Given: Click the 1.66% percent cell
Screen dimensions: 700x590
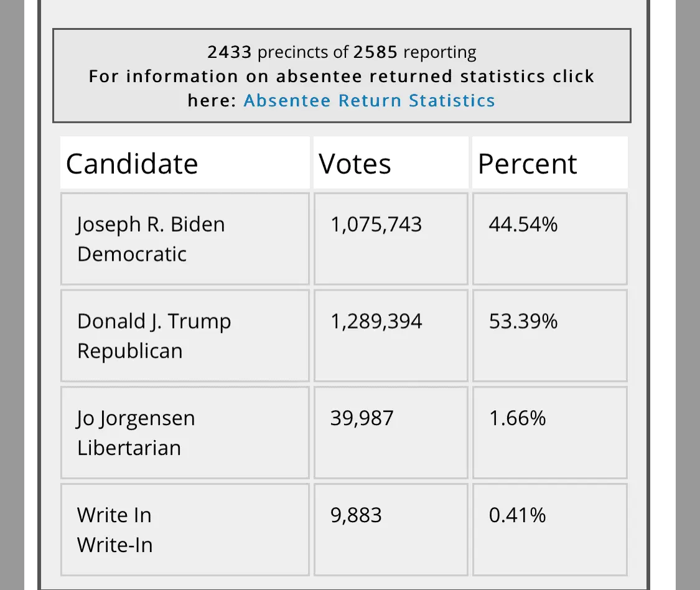Looking at the screenshot, I should (517, 418).
